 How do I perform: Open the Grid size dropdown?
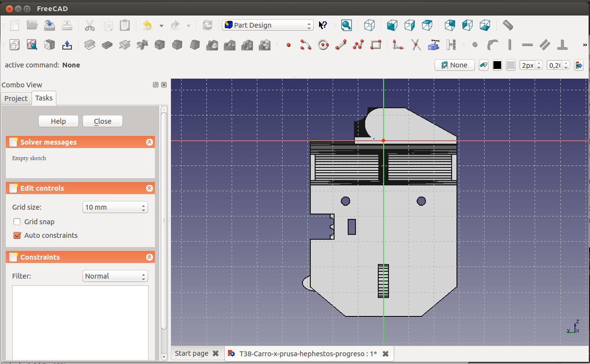click(115, 207)
